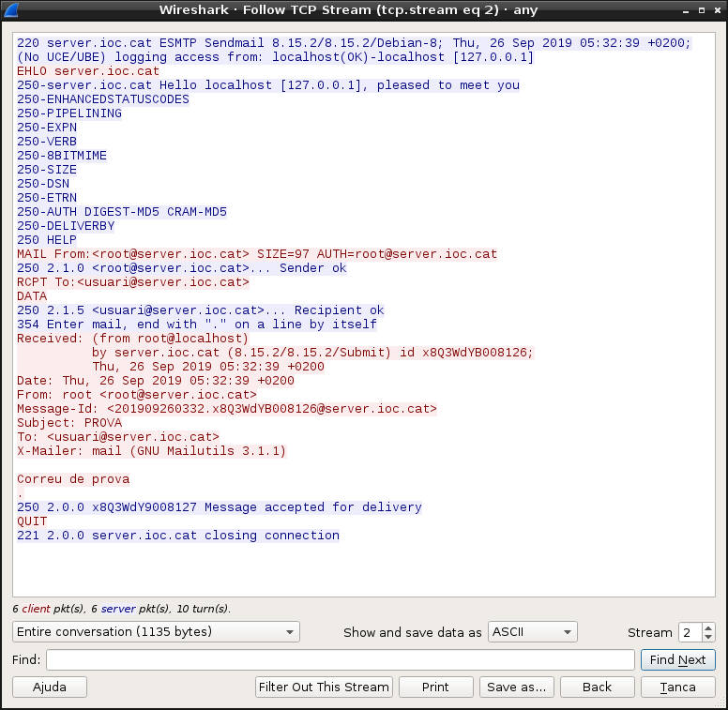Minimize the Follow TCP Stream window
This screenshot has height=710, width=728.
coord(686,10)
